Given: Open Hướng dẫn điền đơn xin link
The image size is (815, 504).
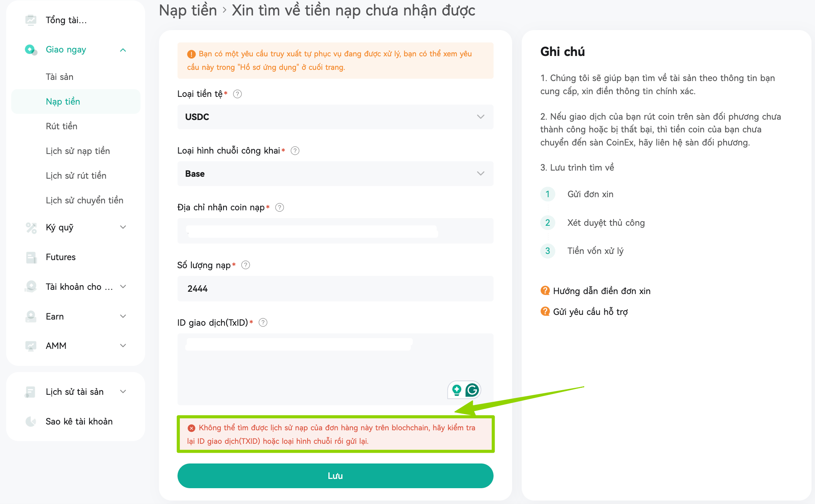Looking at the screenshot, I should [x=602, y=291].
